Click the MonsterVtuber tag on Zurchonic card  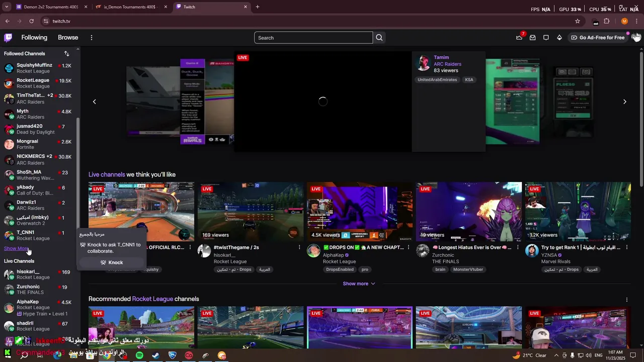(468, 269)
